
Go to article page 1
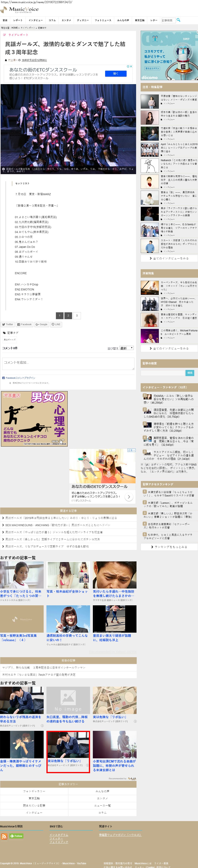click(60, 316)
